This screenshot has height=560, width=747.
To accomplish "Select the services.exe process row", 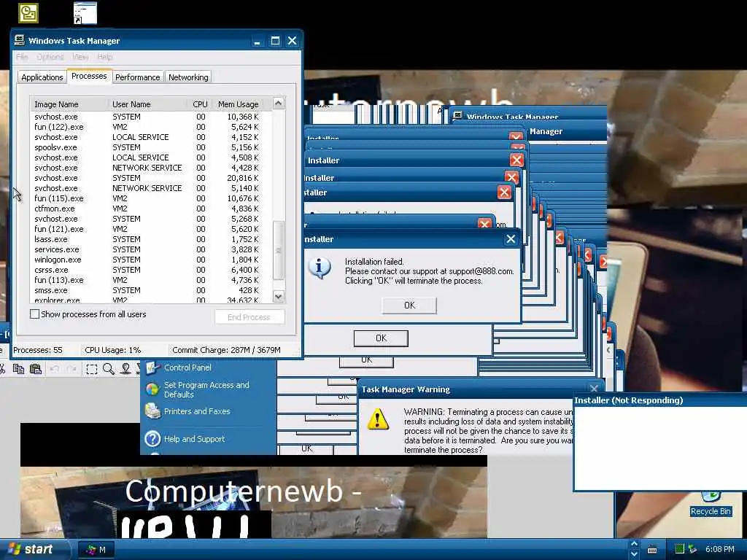I will (152, 249).
